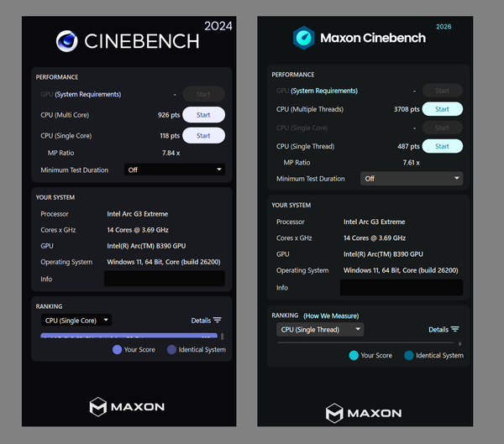504x444 pixels.
Task: Click the CPU (Multiple Threads) label
Action: tap(310, 109)
